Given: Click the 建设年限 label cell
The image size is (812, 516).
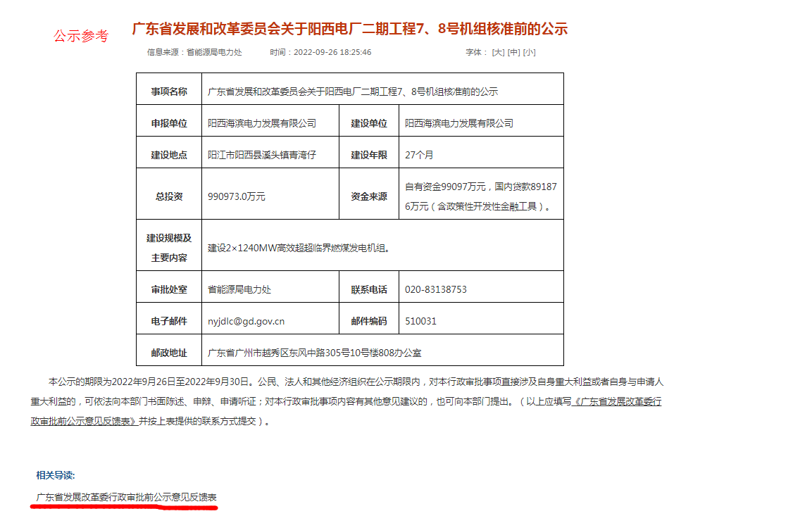Looking at the screenshot, I should [x=369, y=152].
